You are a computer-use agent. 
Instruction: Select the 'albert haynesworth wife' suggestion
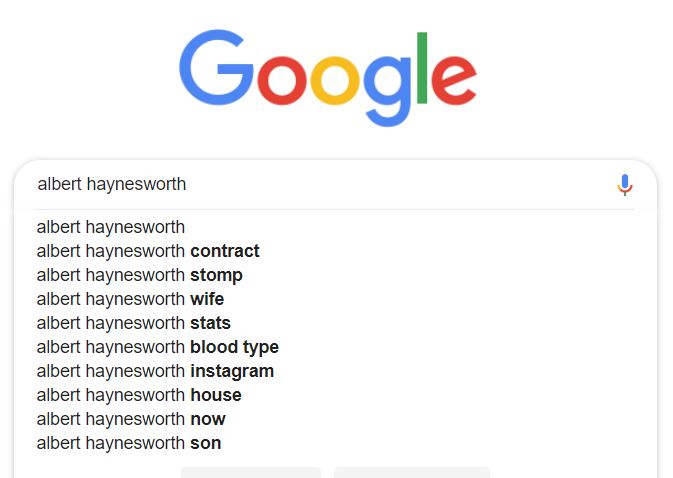pos(130,299)
